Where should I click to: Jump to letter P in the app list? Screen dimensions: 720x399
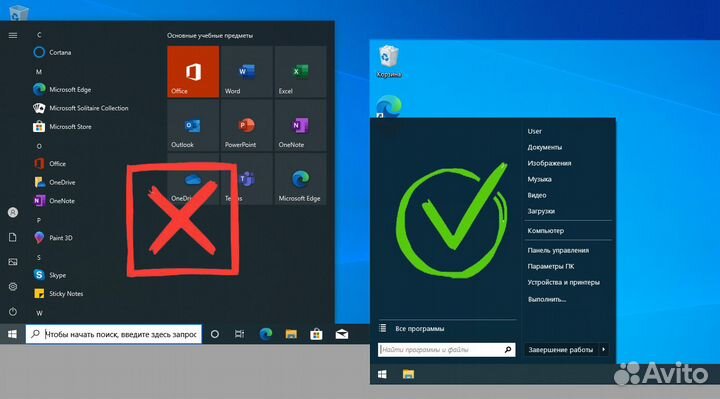[x=39, y=220]
